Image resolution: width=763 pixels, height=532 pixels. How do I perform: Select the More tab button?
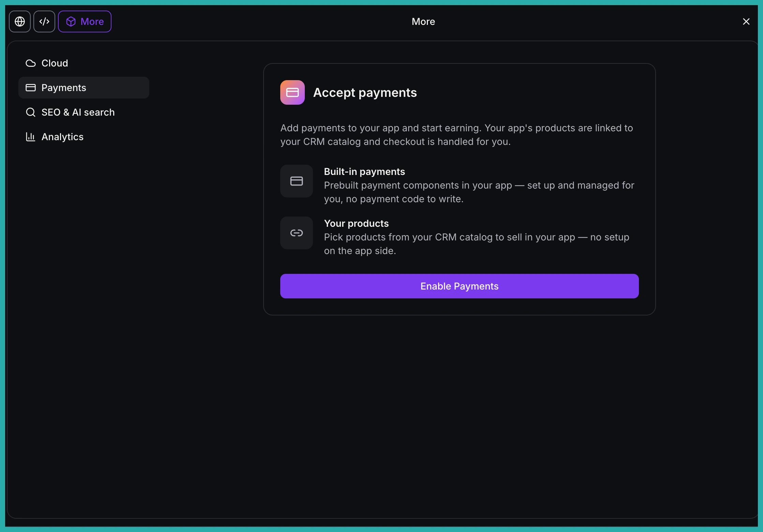click(x=85, y=21)
